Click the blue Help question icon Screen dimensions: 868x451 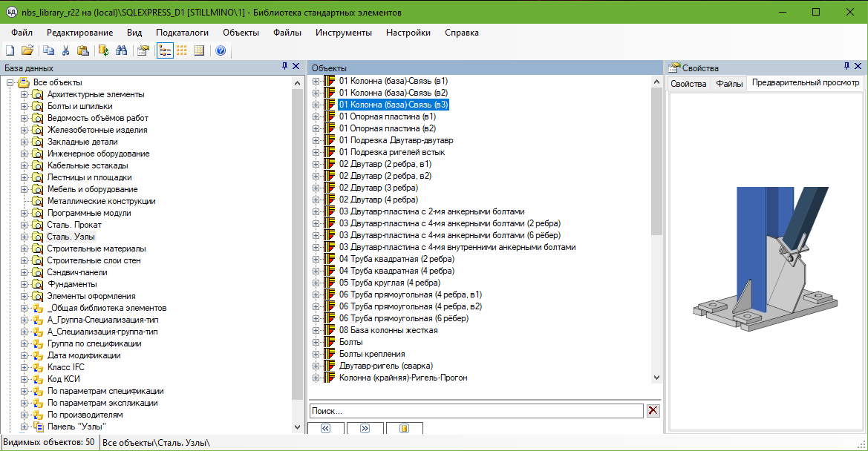[x=221, y=51]
